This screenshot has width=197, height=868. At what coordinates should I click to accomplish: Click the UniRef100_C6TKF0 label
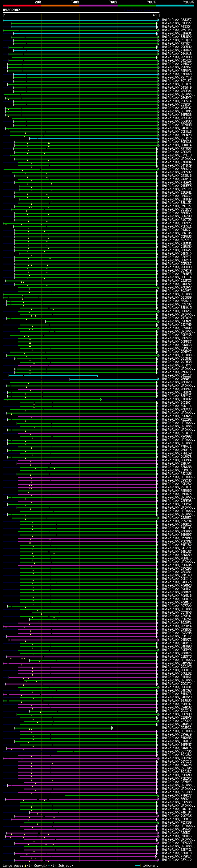click(x=177, y=138)
